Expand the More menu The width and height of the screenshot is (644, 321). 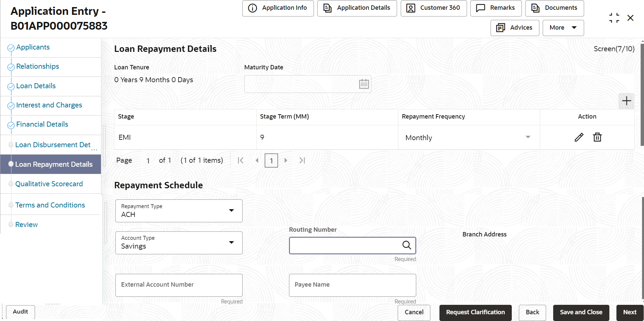point(563,28)
